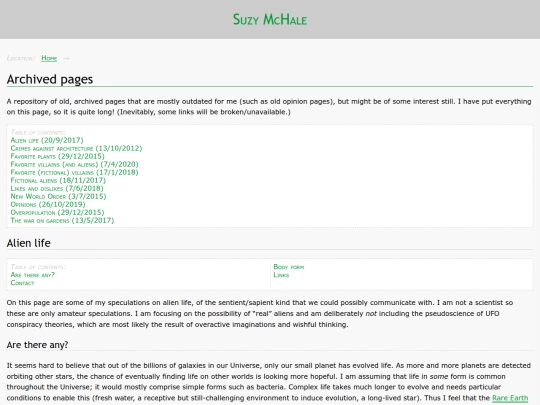This screenshot has width=540, height=405.
Task: Select Favorite villains (and aliens) link
Action: pos(74,164)
